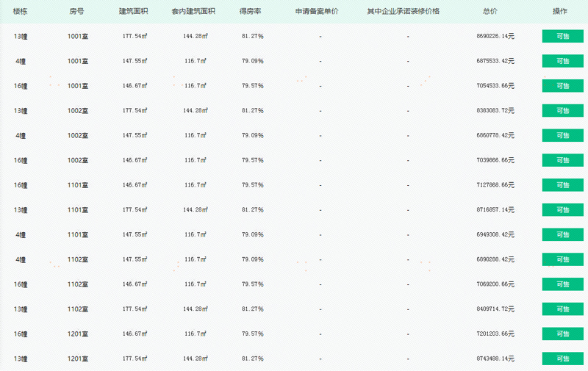Click the 楼栋 column header

coord(21,12)
